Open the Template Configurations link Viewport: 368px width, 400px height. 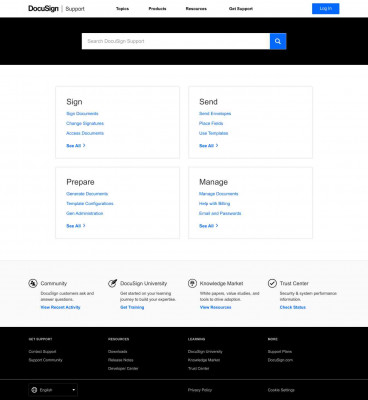[x=90, y=203]
